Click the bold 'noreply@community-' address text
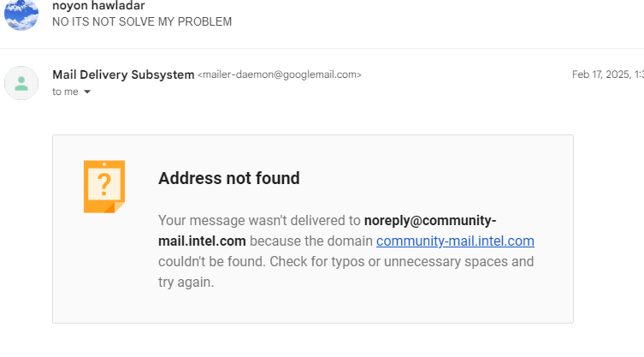Viewport: 644px width, 357px height. tap(430, 220)
